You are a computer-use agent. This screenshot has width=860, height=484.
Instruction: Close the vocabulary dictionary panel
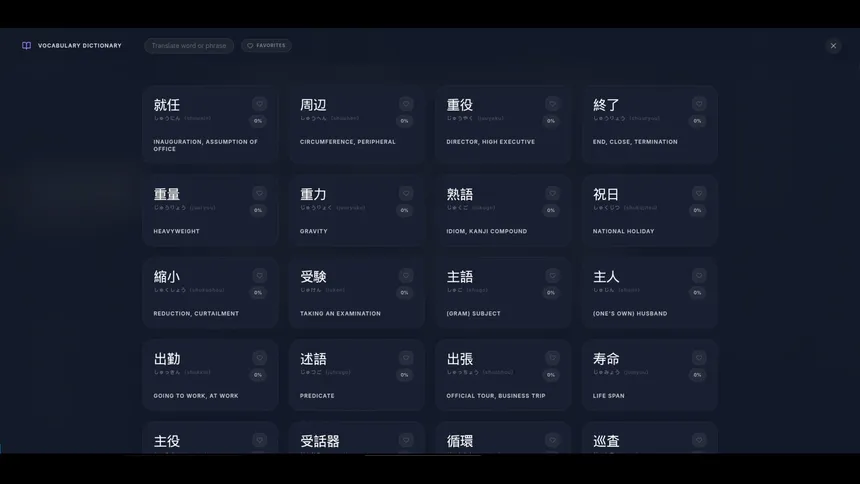click(833, 46)
